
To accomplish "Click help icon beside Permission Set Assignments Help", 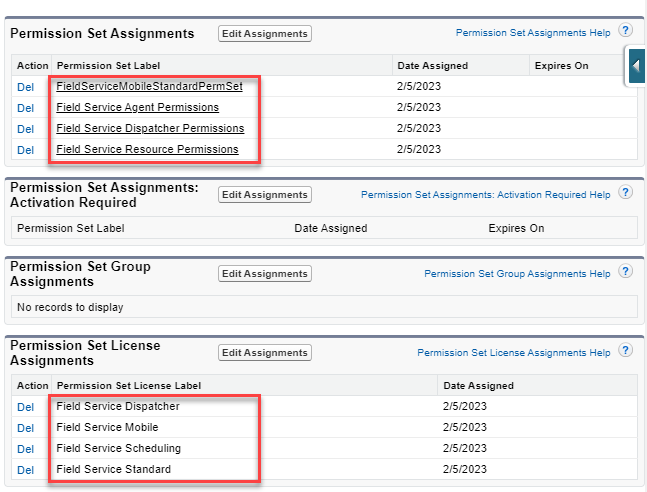I will [626, 32].
